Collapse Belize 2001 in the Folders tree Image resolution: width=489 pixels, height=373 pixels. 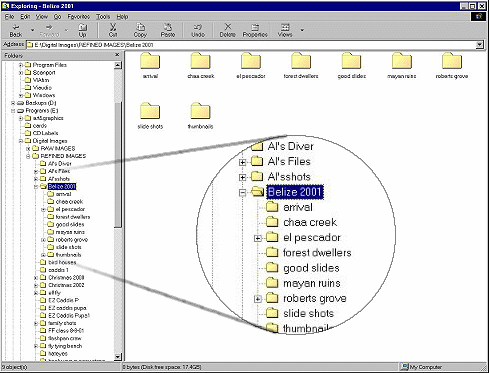[x=36, y=187]
